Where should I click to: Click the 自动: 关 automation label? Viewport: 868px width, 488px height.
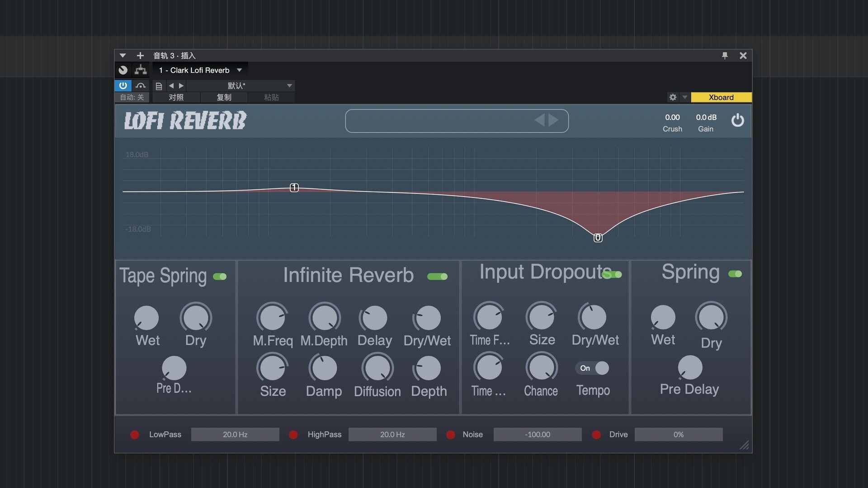pos(132,97)
